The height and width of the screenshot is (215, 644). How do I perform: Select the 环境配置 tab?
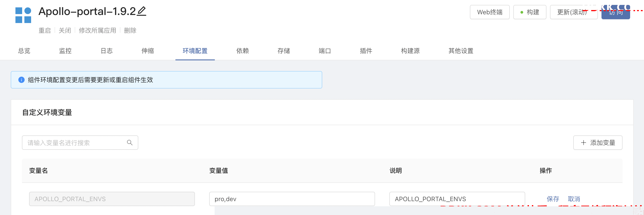(x=195, y=51)
